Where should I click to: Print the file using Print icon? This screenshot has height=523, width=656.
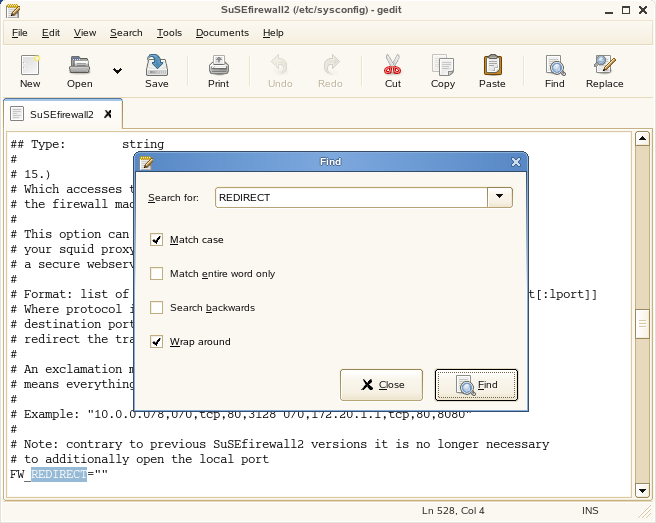click(218, 71)
